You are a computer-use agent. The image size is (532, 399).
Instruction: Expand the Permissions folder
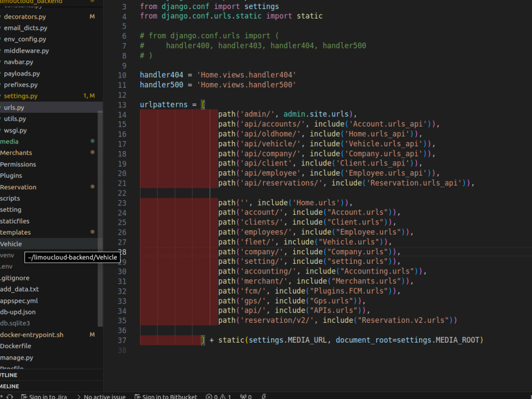(18, 164)
